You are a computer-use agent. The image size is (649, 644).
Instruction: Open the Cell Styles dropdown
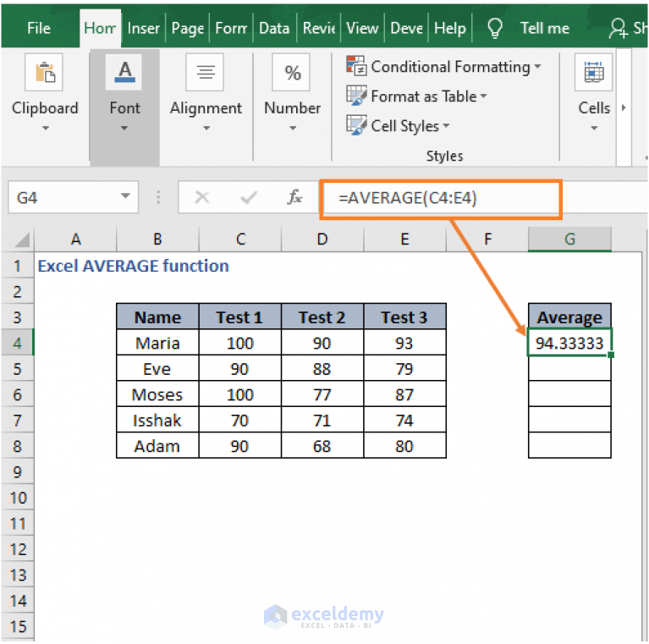tap(446, 125)
